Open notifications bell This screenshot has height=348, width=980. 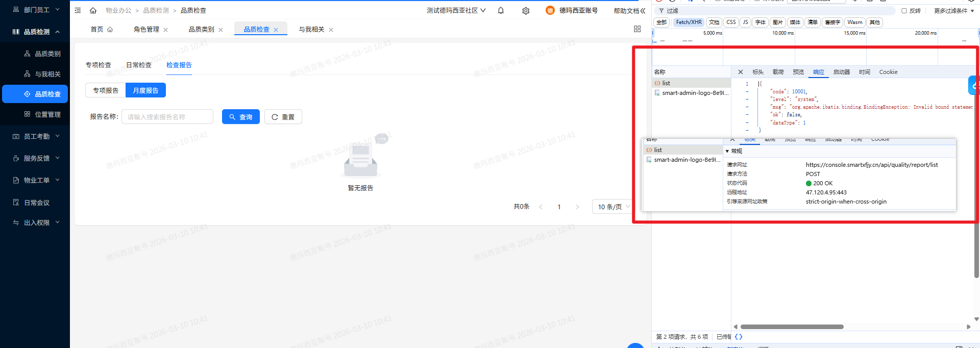501,10
